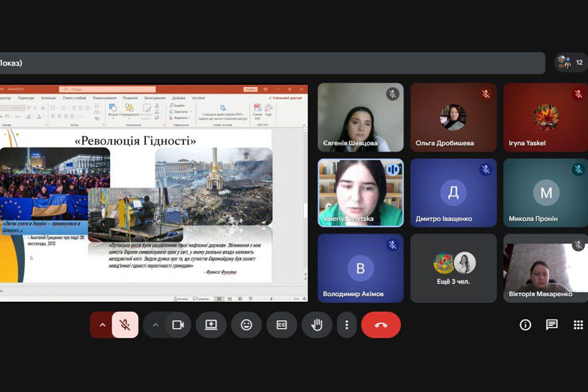
Task: Open Подання ribbon tab
Action: [130, 98]
